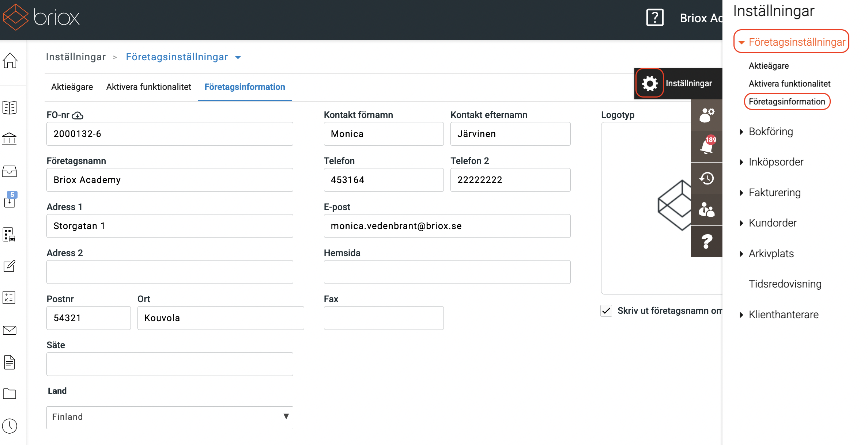Click Briox Ac account name in header
The height and width of the screenshot is (445, 868).
tap(701, 18)
